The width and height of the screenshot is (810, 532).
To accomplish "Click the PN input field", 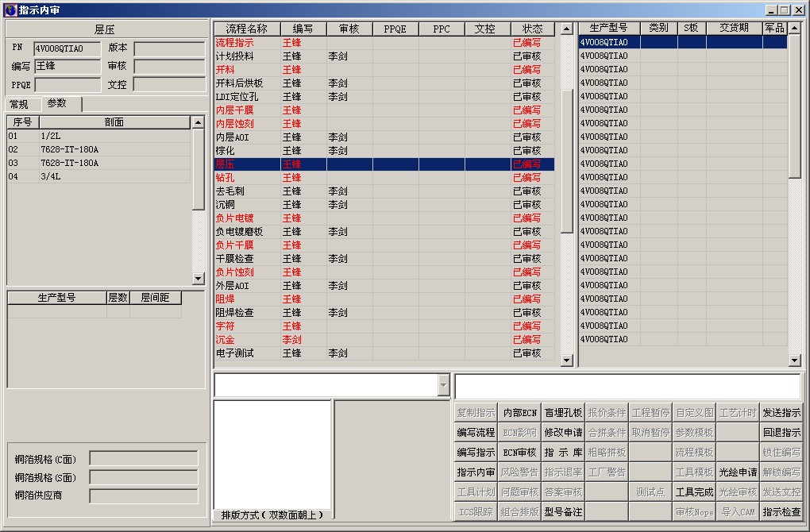I will (67, 48).
